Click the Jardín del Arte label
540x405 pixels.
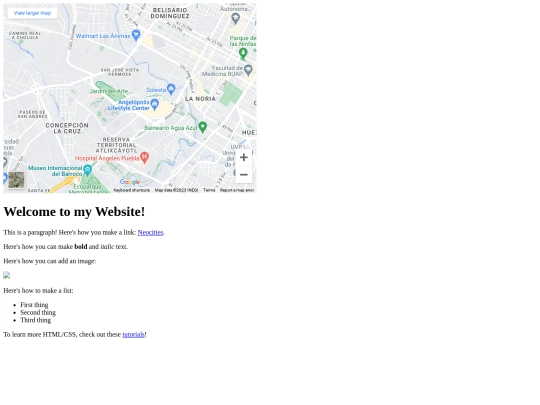pos(108,91)
